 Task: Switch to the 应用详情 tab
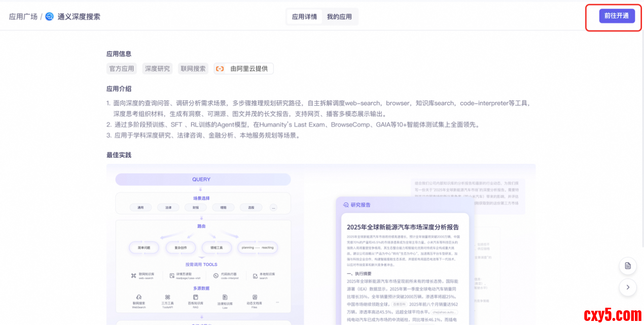(304, 17)
